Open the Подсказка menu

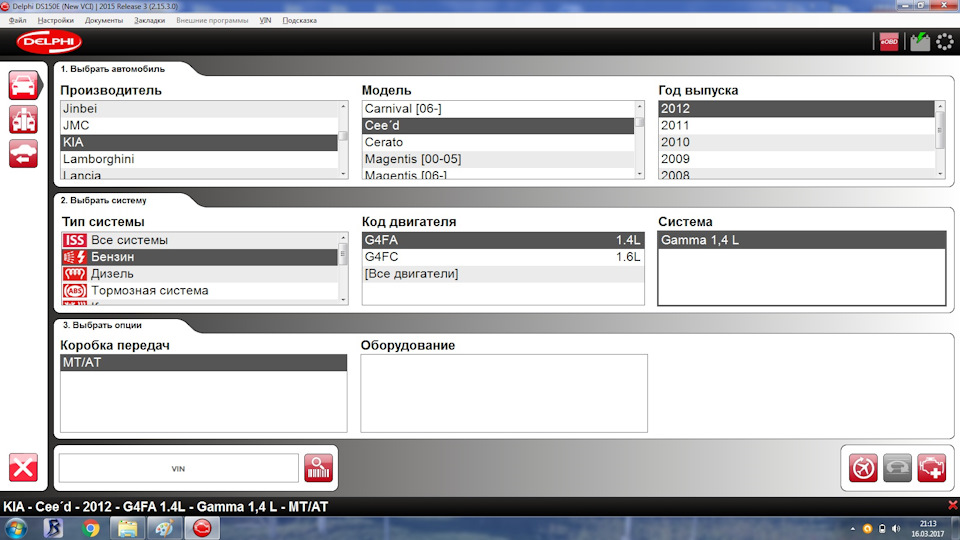pyautogui.click(x=299, y=20)
